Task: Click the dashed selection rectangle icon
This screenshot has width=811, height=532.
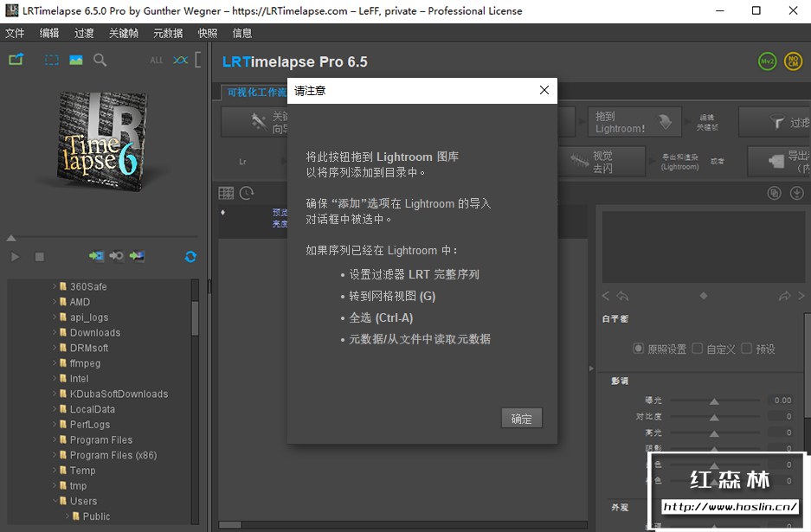Action: point(52,60)
